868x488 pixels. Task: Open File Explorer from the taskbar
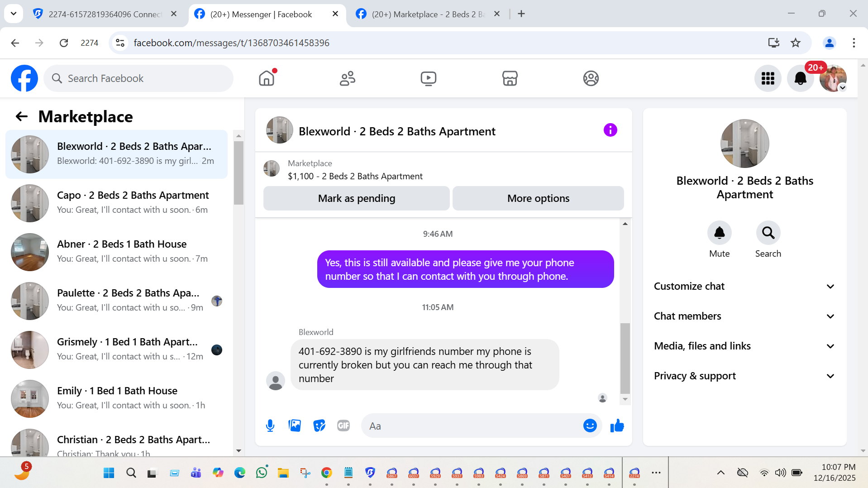(283, 473)
